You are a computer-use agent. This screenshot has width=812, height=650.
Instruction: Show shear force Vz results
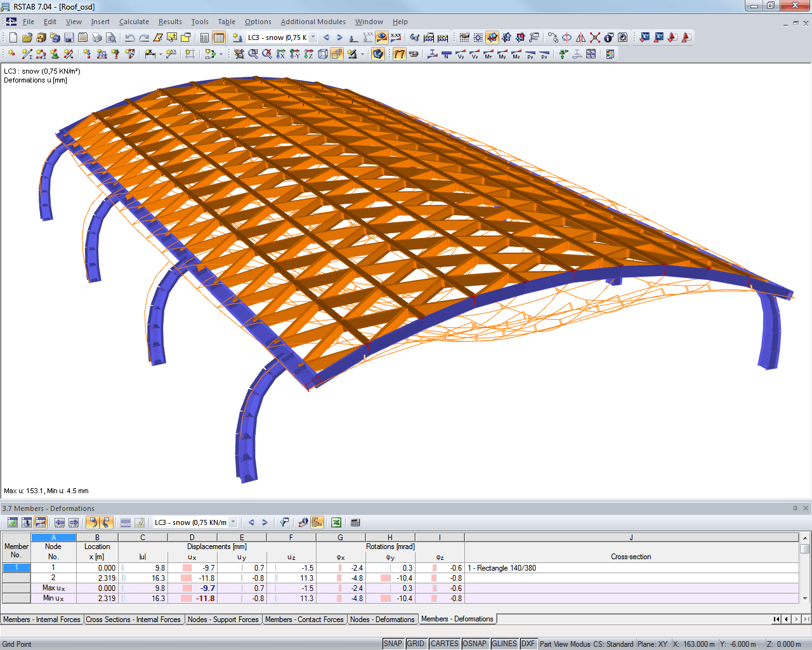[475, 54]
